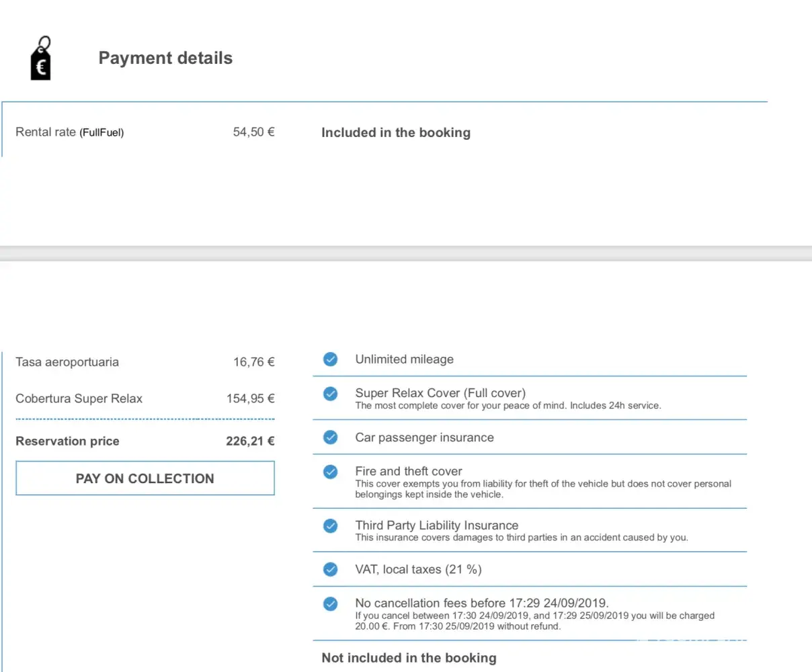Click the Cobertura Super Relax line item

(x=79, y=398)
